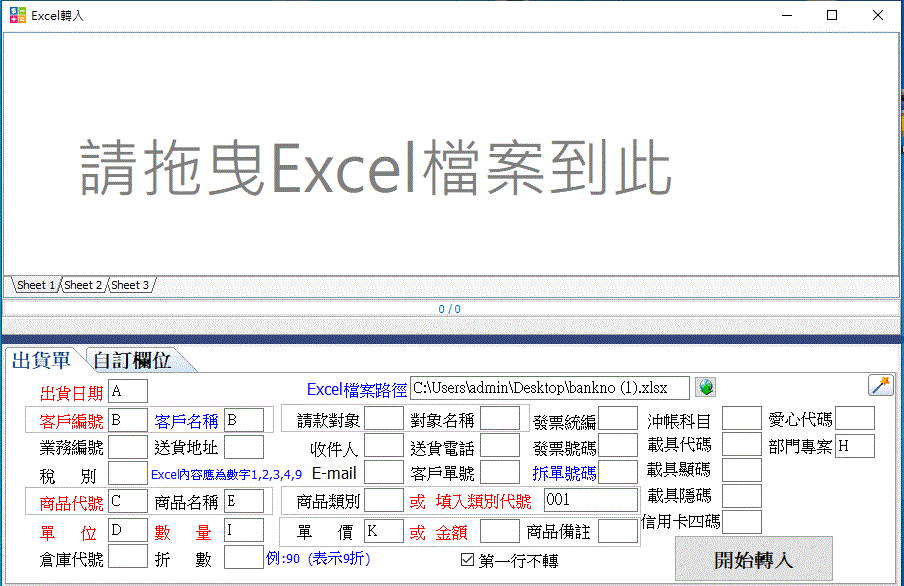This screenshot has height=586, width=904.
Task: Click the 客戶單號 input field
Action: pos(500,472)
